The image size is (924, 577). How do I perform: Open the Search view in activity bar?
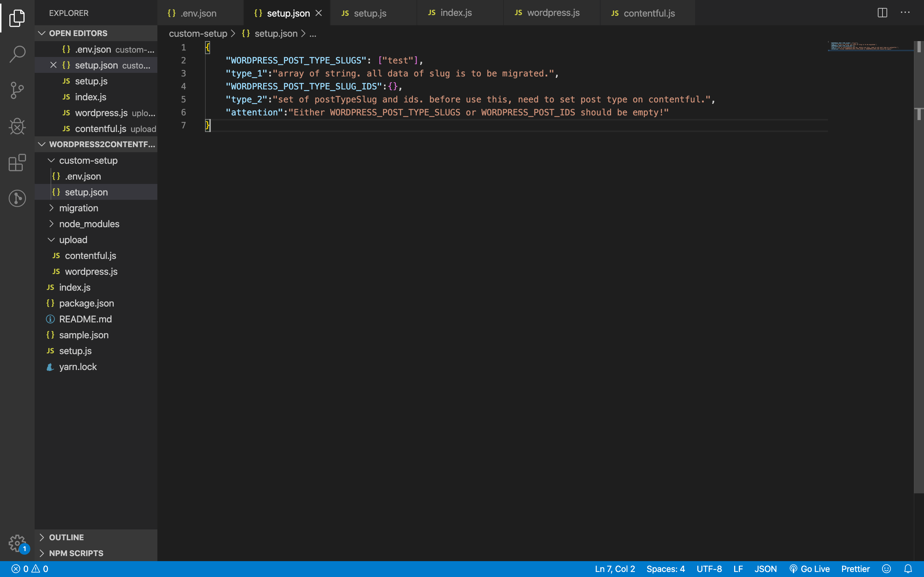coord(17,54)
